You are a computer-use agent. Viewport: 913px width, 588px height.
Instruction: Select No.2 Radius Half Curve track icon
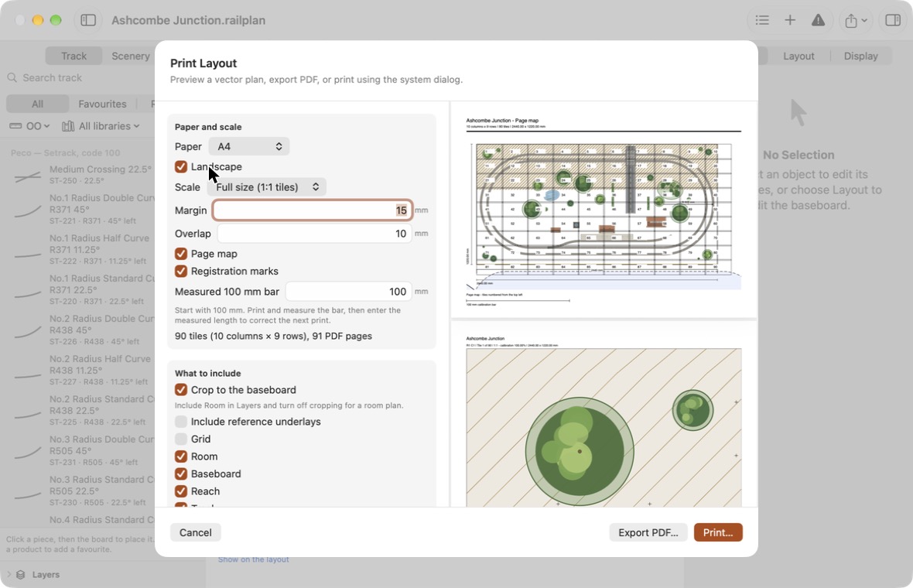click(x=27, y=376)
